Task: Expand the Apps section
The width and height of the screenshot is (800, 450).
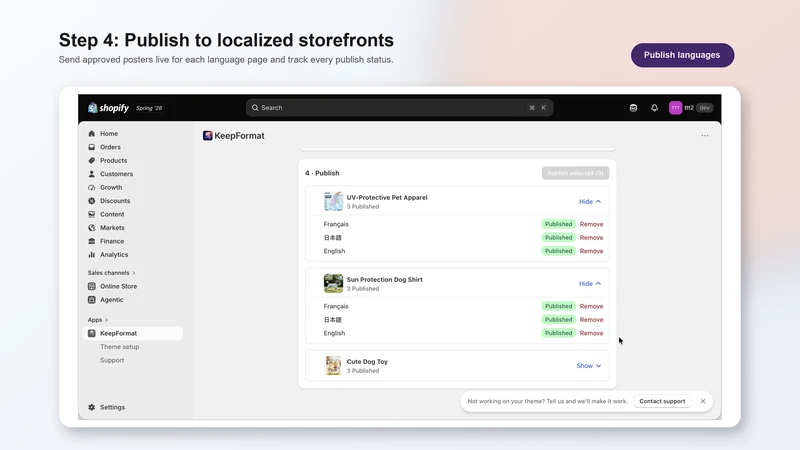Action: click(x=97, y=320)
